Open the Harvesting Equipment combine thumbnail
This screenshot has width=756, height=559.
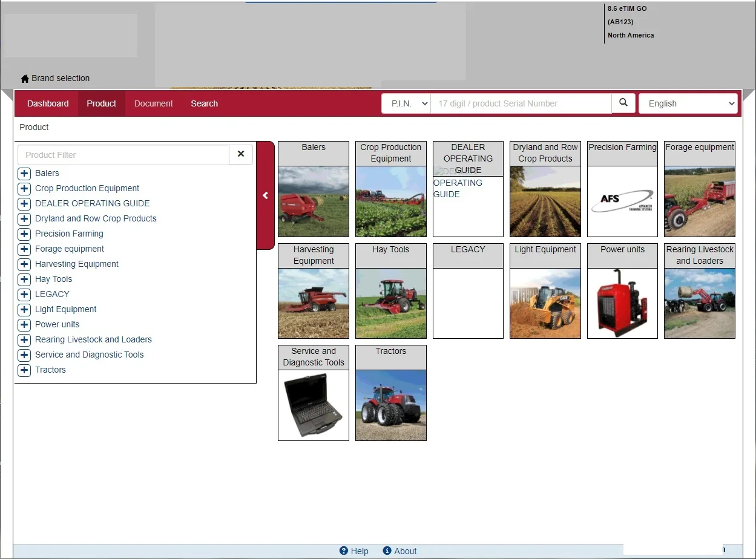tap(314, 303)
